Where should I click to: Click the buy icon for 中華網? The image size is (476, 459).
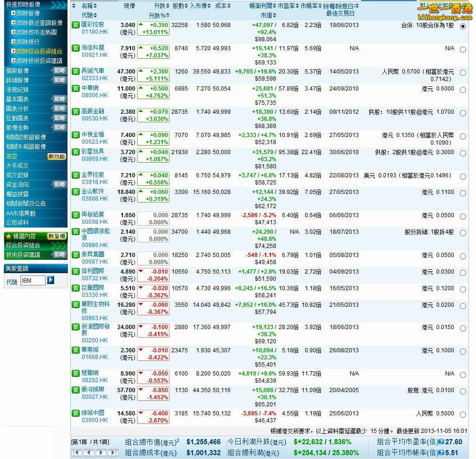coord(75,88)
